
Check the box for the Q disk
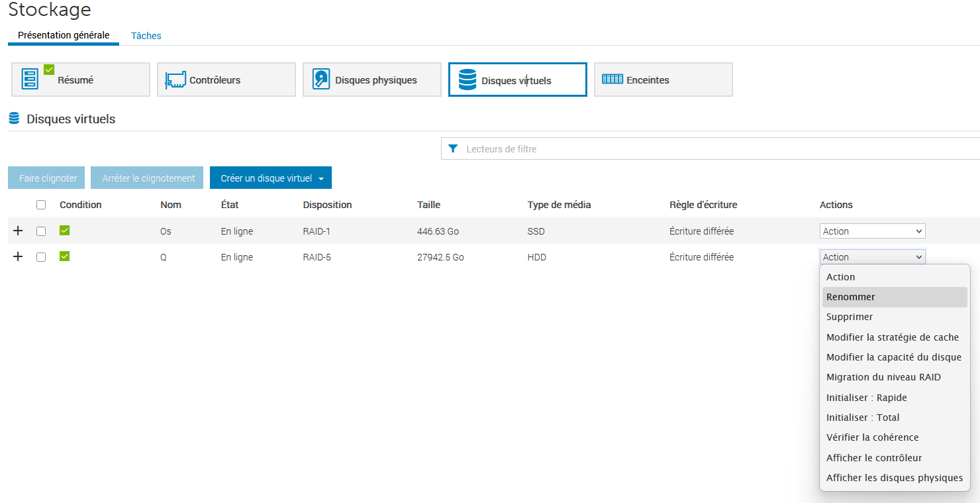41,257
